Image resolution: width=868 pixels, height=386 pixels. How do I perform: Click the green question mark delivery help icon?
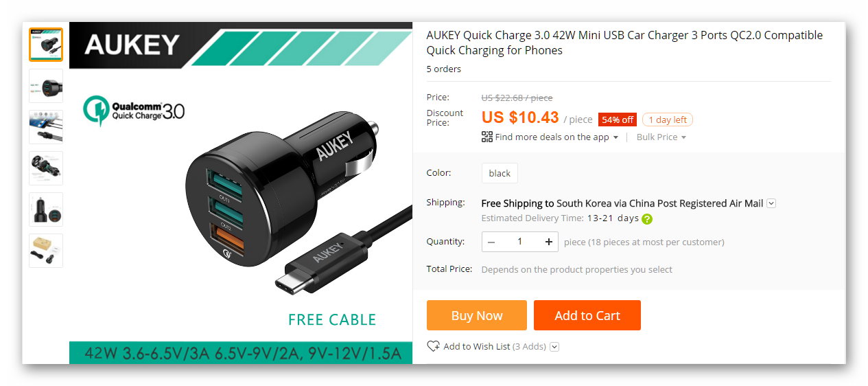coord(647,219)
